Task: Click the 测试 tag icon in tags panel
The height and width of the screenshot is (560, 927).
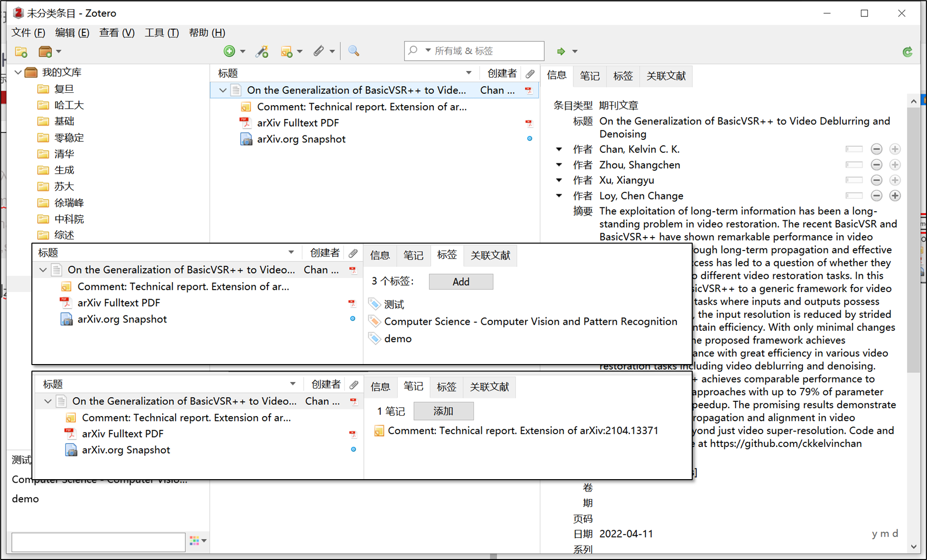Action: [375, 304]
